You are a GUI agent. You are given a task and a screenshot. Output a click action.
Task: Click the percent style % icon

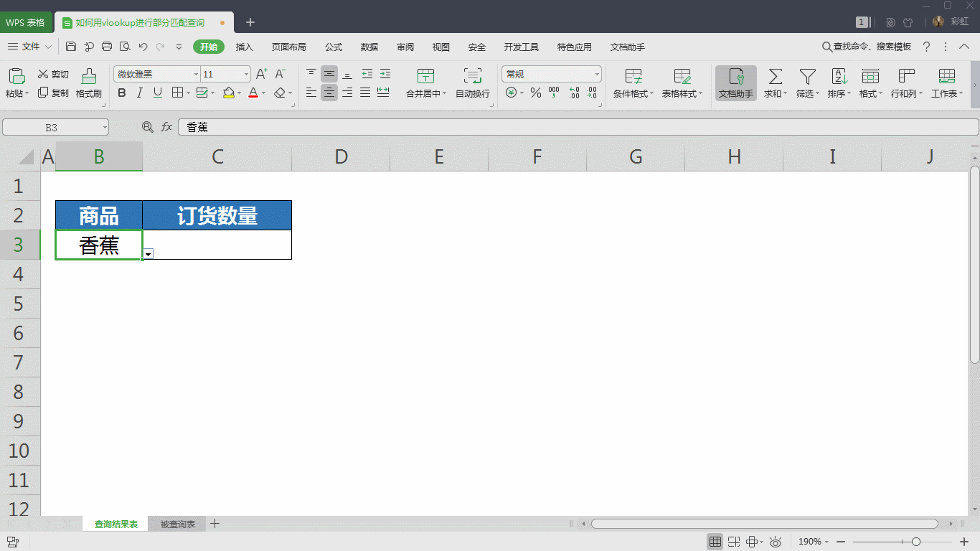[x=534, y=92]
